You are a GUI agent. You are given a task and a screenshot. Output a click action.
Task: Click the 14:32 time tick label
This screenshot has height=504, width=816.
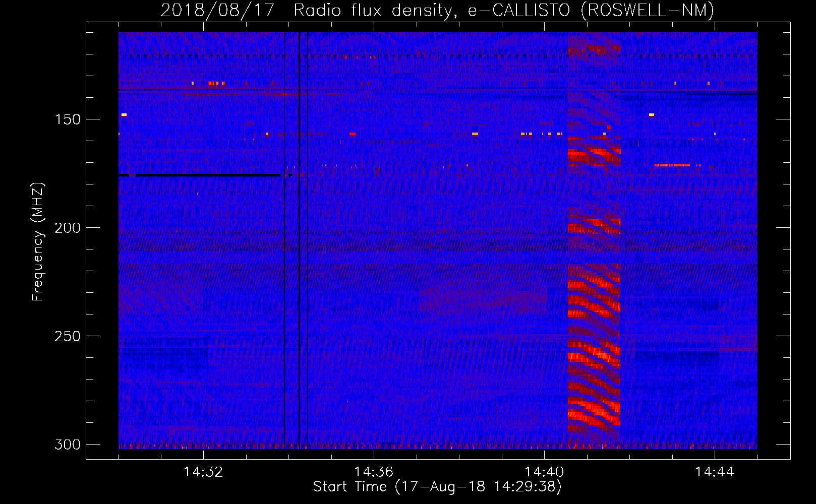click(x=203, y=472)
